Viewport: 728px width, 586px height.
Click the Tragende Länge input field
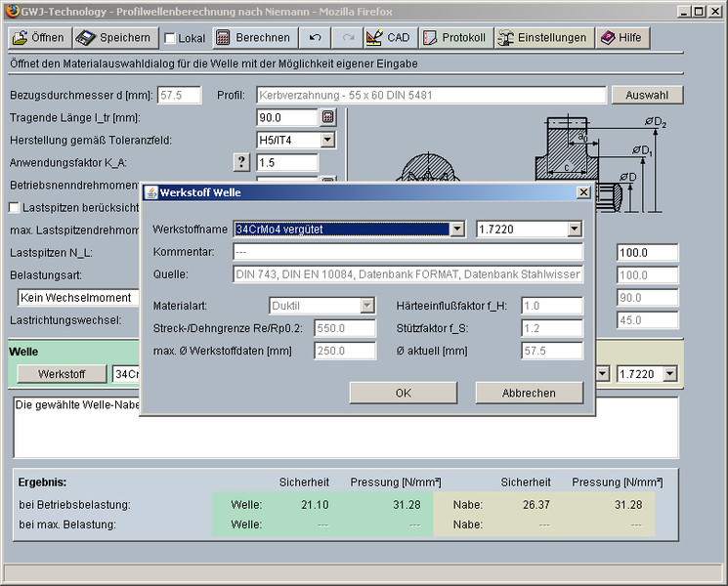point(287,117)
